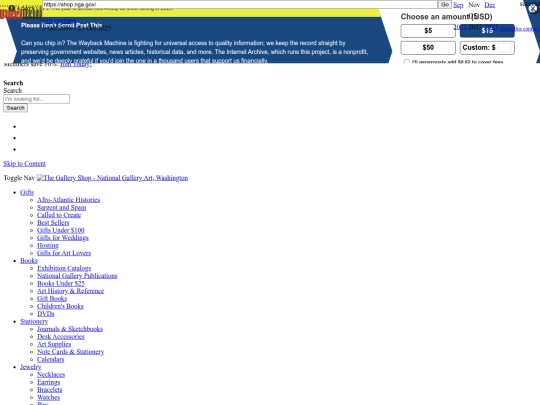540x405 pixels.
Task: Click the Wayback Machine logo
Action: coord(21,13)
